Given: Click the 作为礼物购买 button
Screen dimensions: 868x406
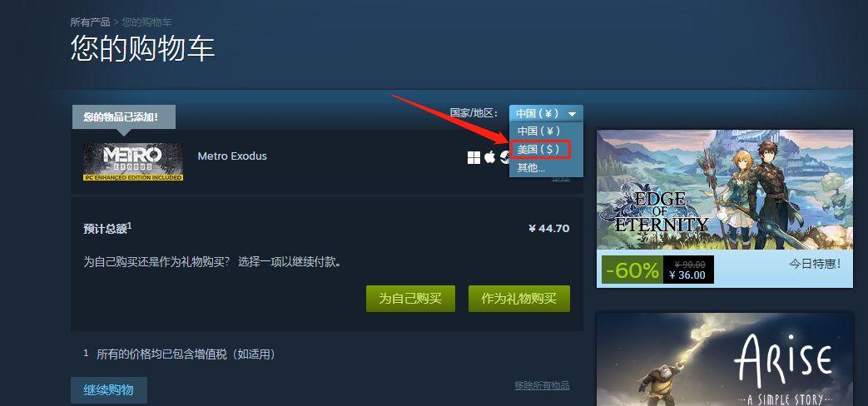Looking at the screenshot, I should point(518,299).
